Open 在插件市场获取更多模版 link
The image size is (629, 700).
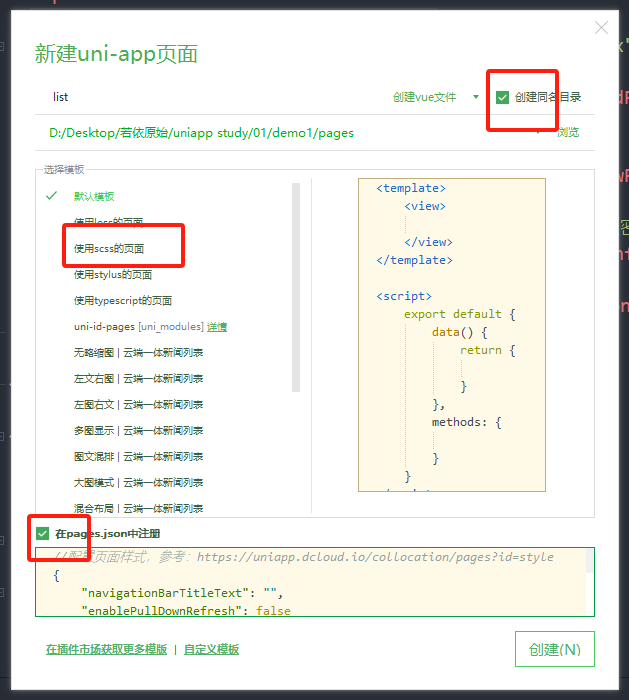[x=106, y=649]
